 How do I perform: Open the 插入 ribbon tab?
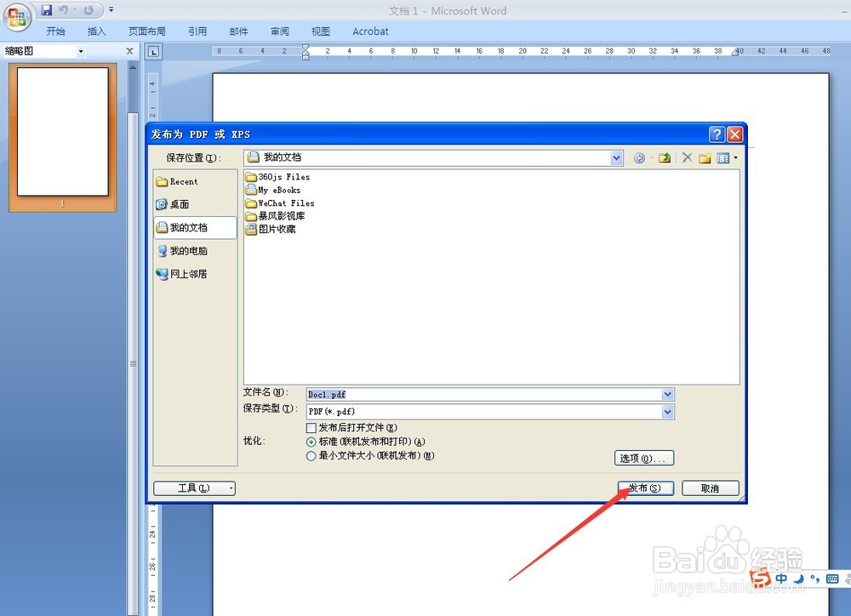(97, 31)
